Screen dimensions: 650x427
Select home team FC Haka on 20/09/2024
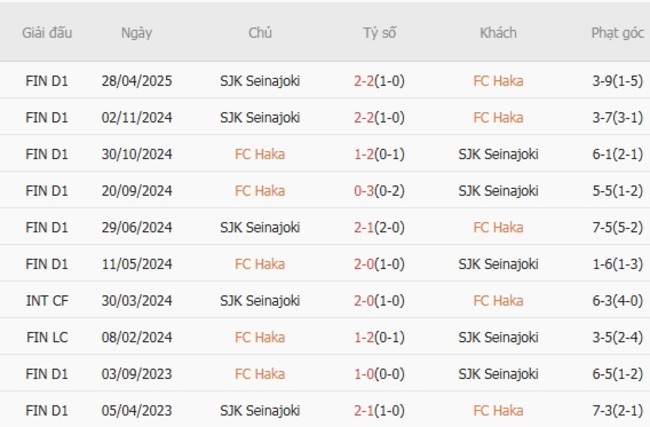pyautogui.click(x=260, y=190)
